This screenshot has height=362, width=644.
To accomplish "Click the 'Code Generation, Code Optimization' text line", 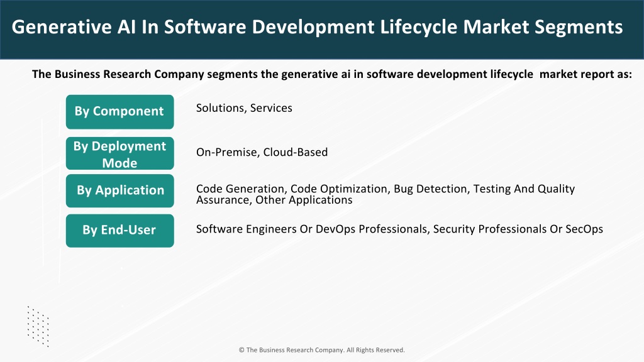I will (386, 189).
